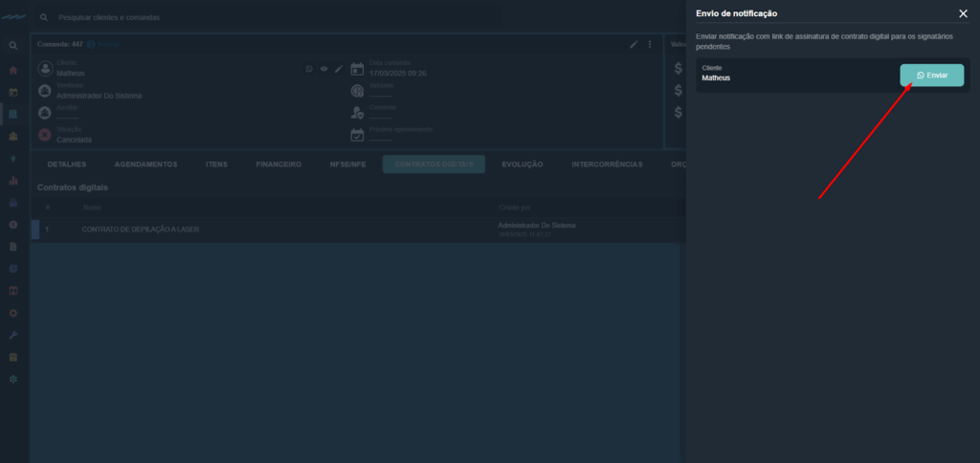Viewport: 980px width, 463px height.
Task: Open the Intercorrências tab
Action: coord(607,165)
